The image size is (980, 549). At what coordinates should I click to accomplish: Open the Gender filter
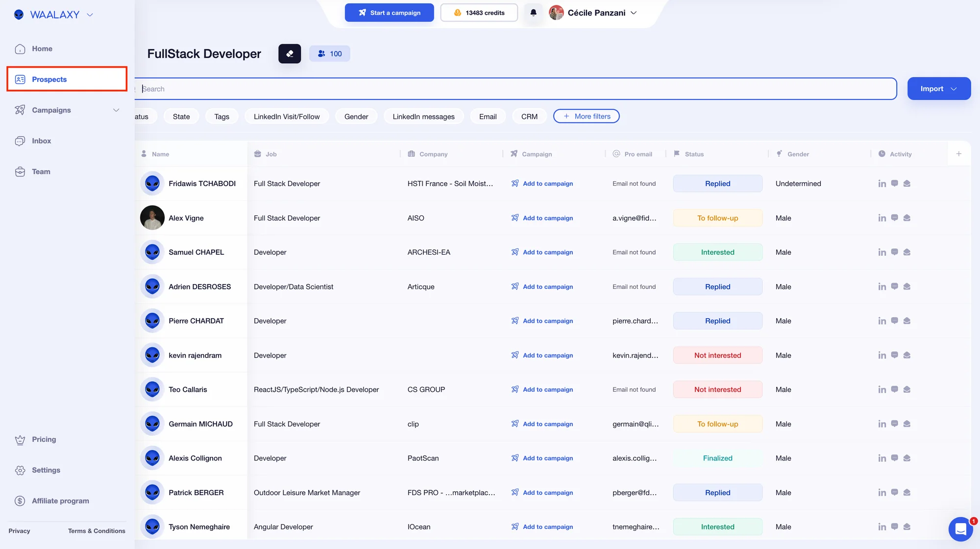tap(356, 117)
